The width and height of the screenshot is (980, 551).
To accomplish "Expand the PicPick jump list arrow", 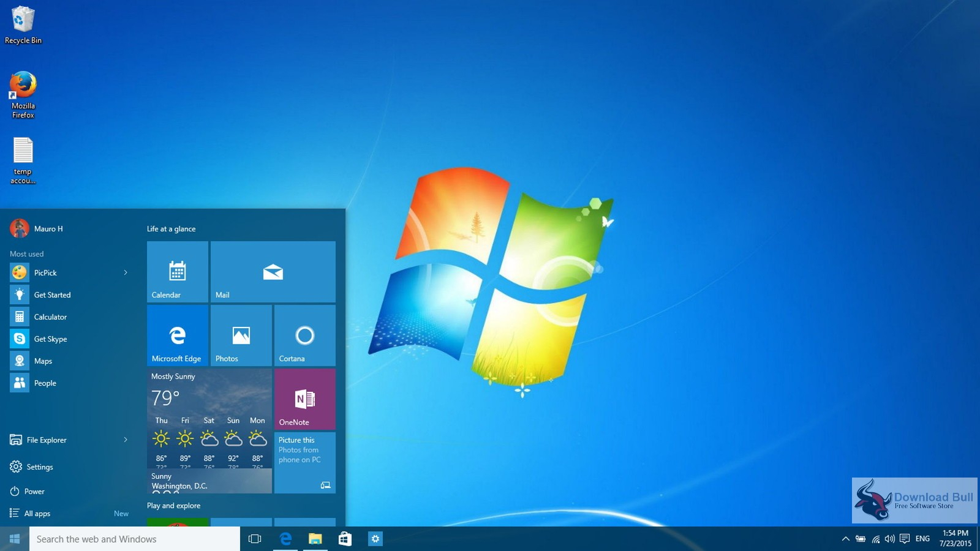I will [126, 273].
